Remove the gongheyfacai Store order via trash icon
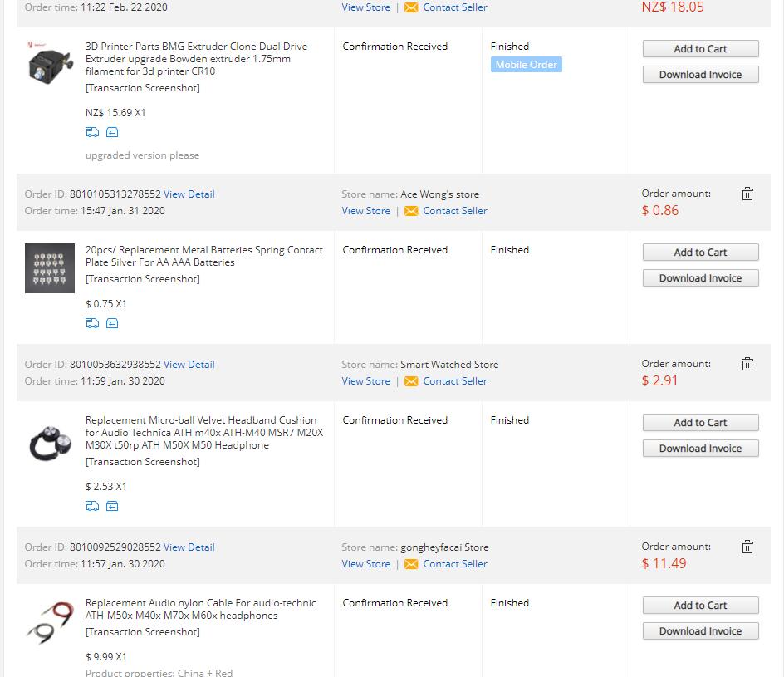Screen dimensions: 784x677 pyautogui.click(x=747, y=547)
